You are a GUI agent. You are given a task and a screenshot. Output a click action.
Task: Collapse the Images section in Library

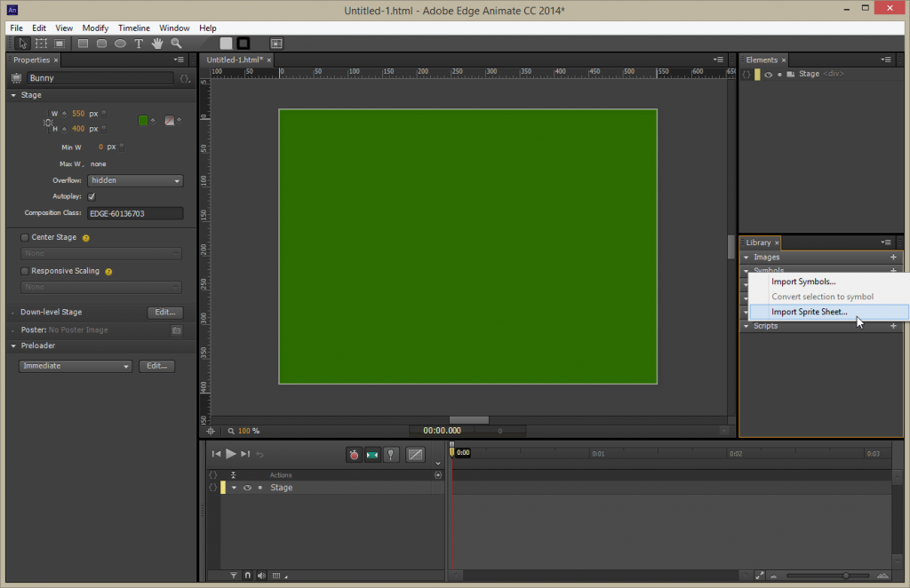click(x=746, y=258)
